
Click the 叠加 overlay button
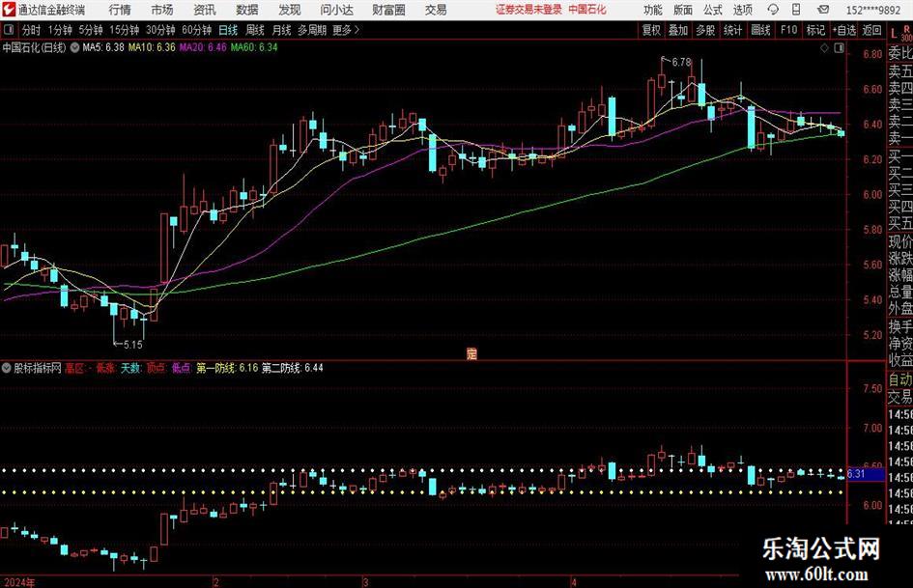click(x=678, y=30)
